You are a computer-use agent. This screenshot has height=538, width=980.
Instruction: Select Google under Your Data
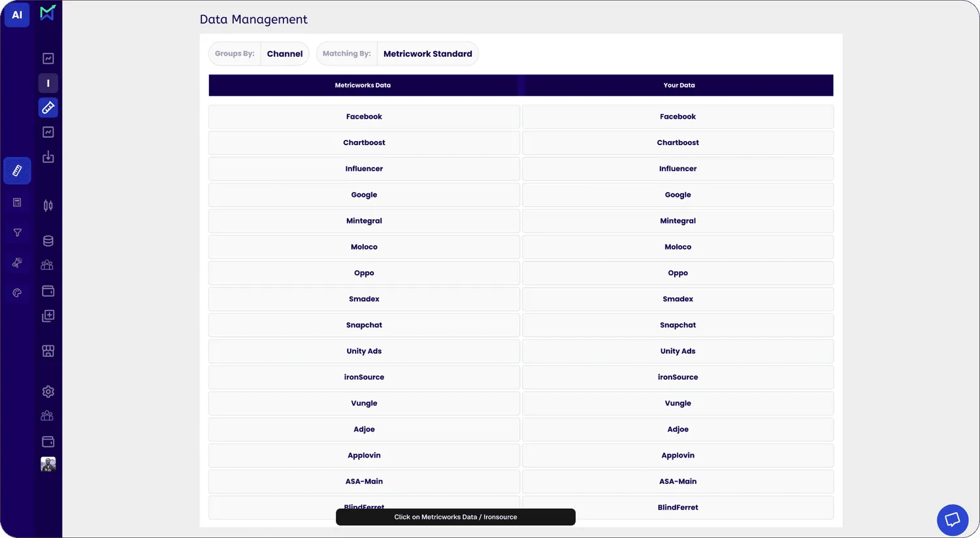(678, 195)
